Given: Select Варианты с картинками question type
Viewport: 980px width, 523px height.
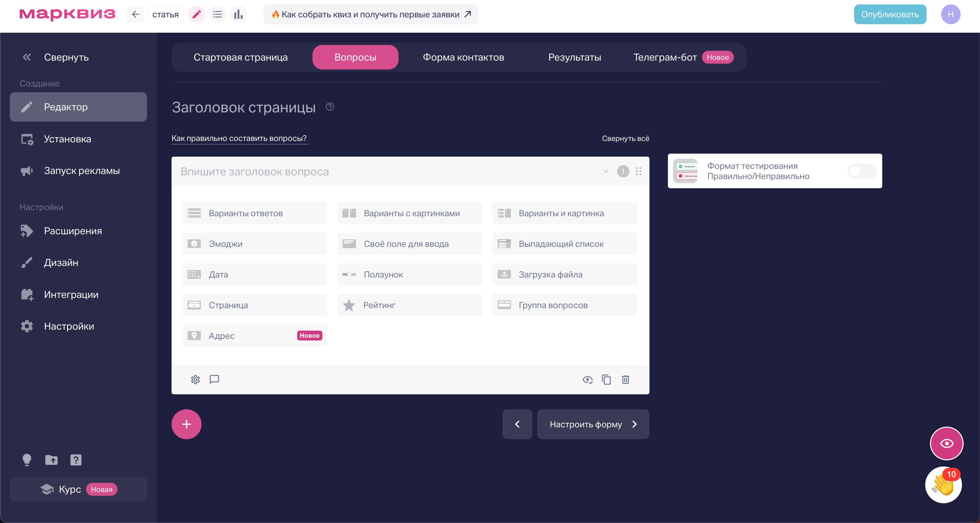Looking at the screenshot, I should point(410,213).
